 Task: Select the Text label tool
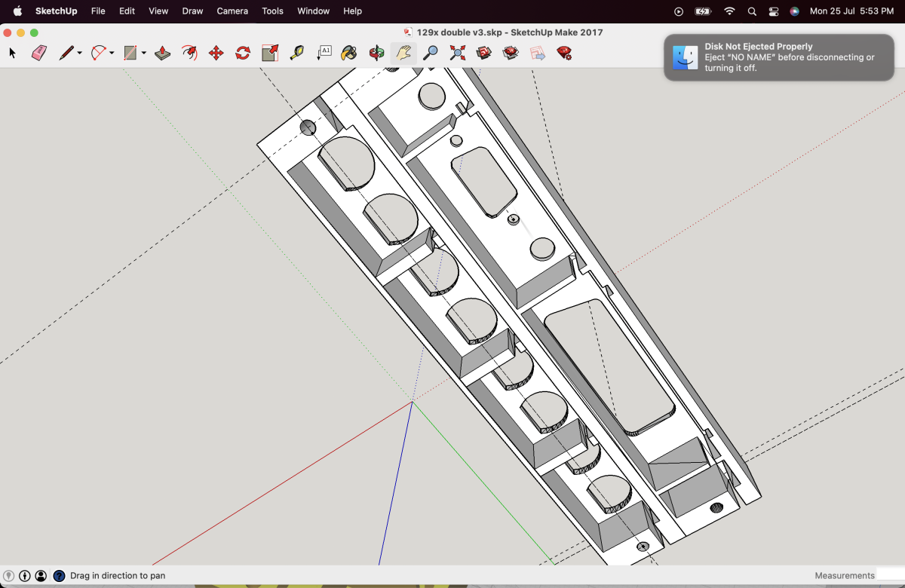(x=324, y=53)
